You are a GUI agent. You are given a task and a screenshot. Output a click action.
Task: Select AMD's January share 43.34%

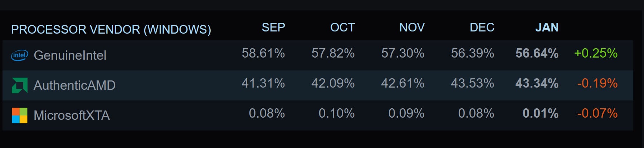(x=537, y=83)
